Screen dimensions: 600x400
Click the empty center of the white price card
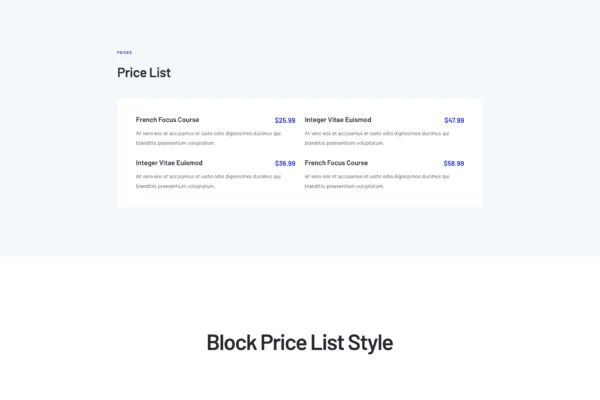click(x=300, y=199)
